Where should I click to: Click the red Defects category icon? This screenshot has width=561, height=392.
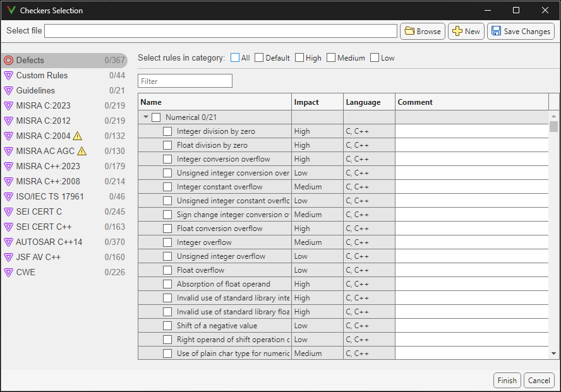8,60
